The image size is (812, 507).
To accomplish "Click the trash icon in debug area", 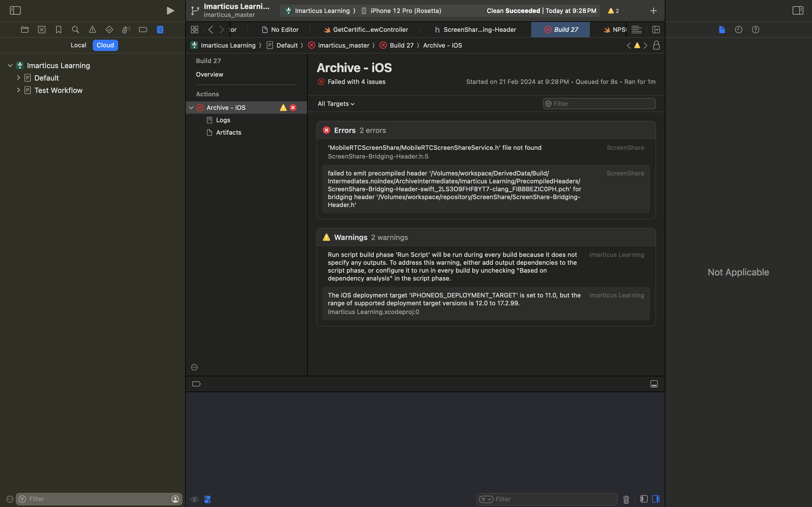I will tap(626, 499).
